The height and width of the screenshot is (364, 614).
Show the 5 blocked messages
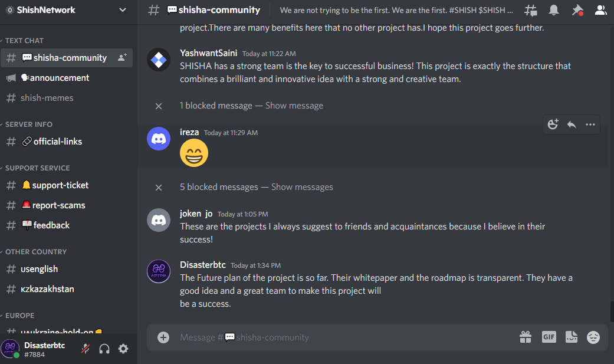[x=302, y=187]
